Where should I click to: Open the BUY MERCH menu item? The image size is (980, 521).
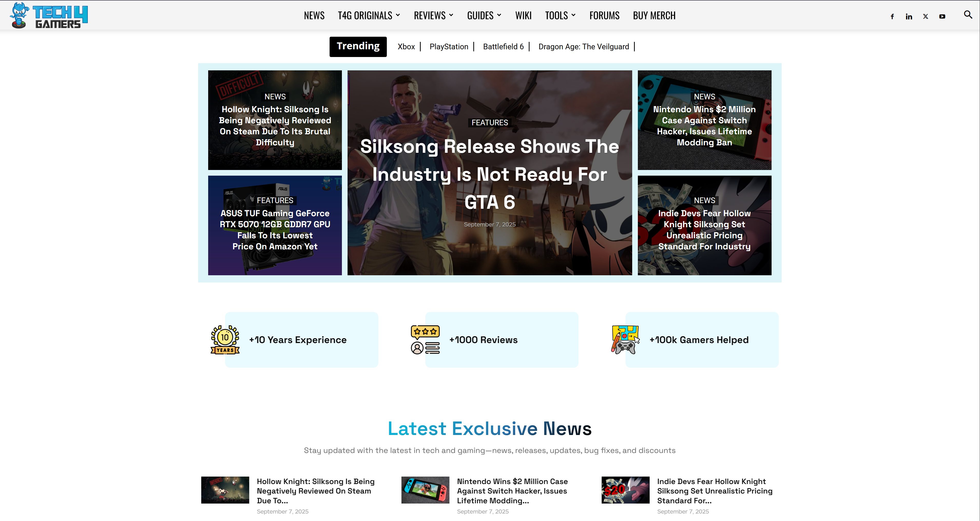[x=654, y=15]
